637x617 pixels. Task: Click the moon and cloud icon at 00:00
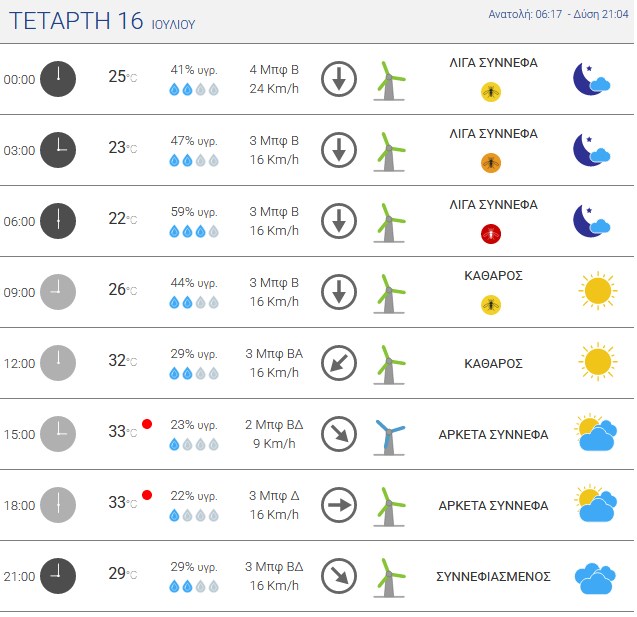click(592, 79)
